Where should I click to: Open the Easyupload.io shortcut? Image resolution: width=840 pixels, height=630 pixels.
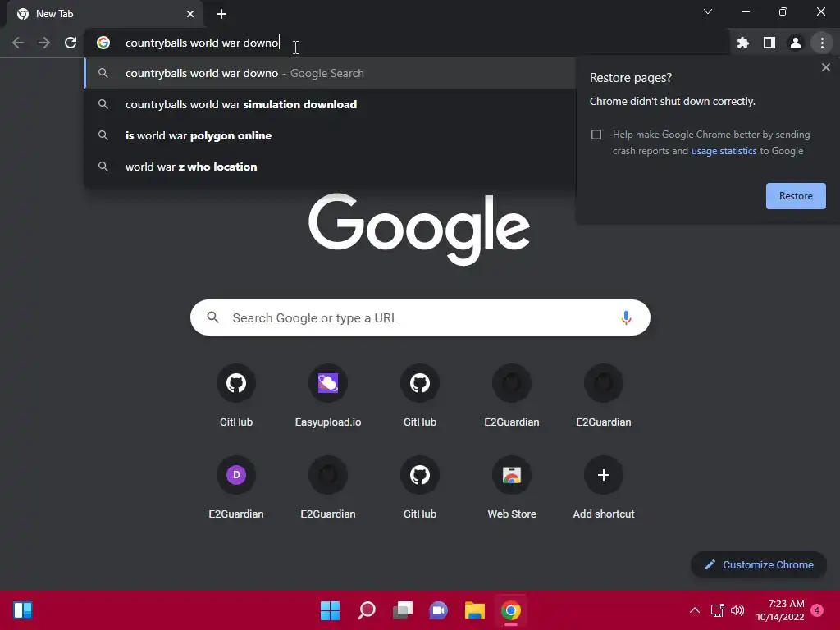click(x=328, y=383)
